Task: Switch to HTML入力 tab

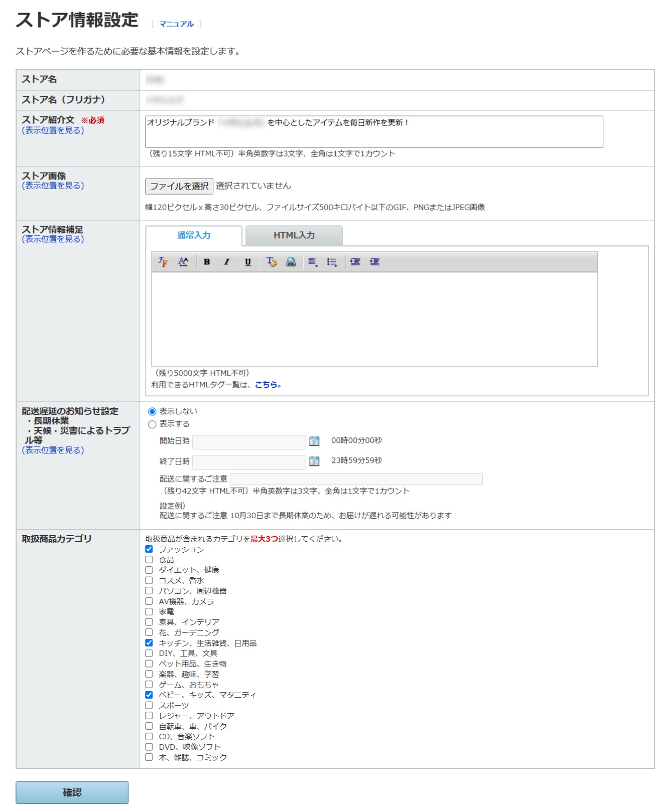Action: (294, 236)
